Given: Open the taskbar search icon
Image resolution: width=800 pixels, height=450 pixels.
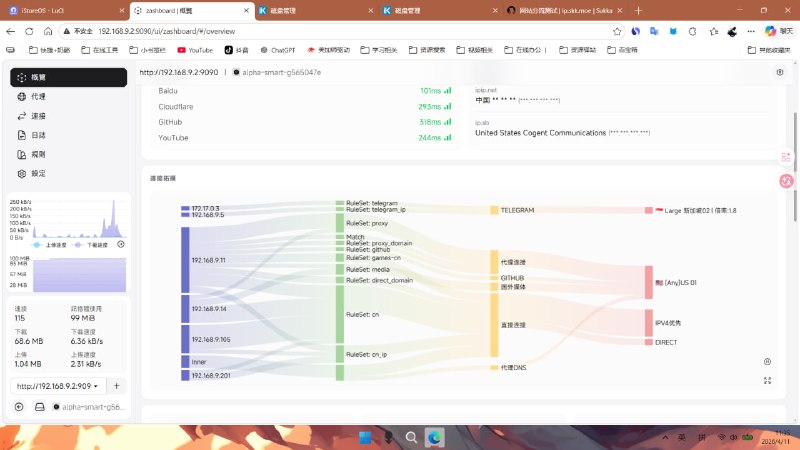Looking at the screenshot, I should tap(411, 438).
